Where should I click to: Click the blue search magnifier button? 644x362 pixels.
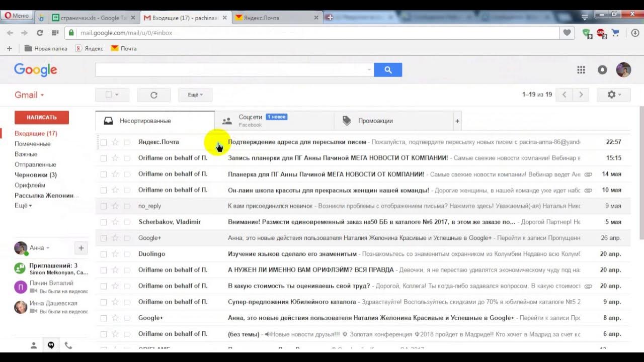coord(388,70)
